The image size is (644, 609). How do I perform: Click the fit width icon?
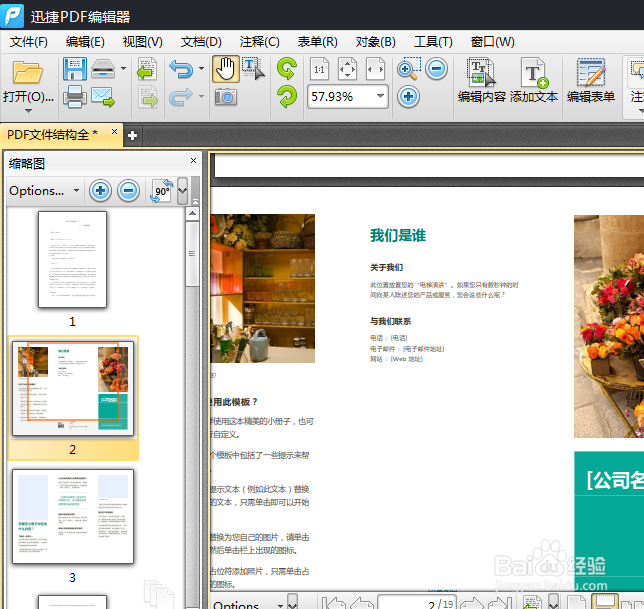click(375, 69)
